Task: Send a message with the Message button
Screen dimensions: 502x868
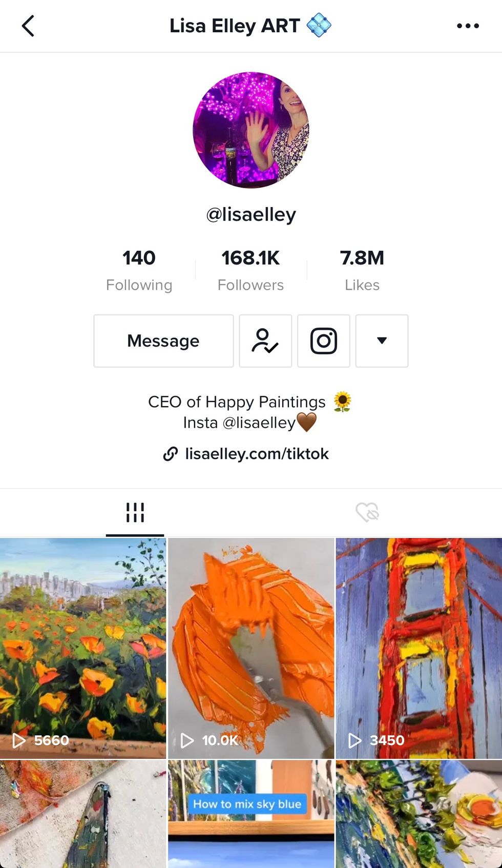Action: tap(163, 341)
